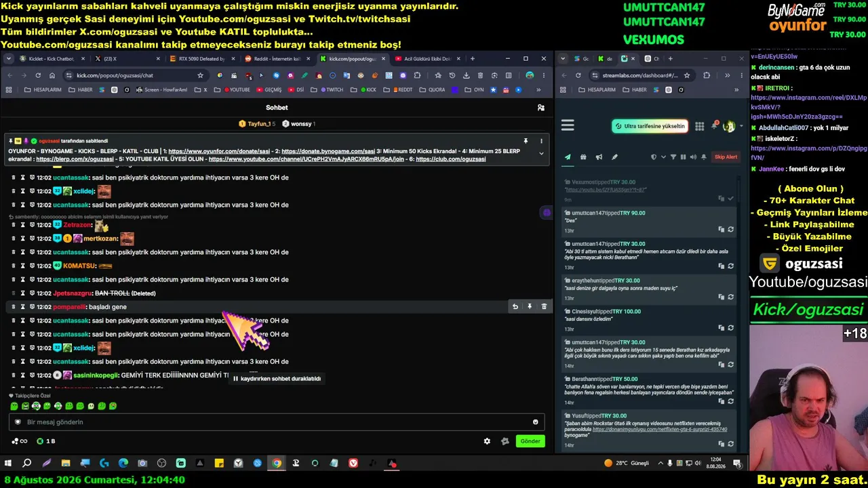Open Chrome from the Windows taskbar
The height and width of the screenshot is (488, 868).
277,464
